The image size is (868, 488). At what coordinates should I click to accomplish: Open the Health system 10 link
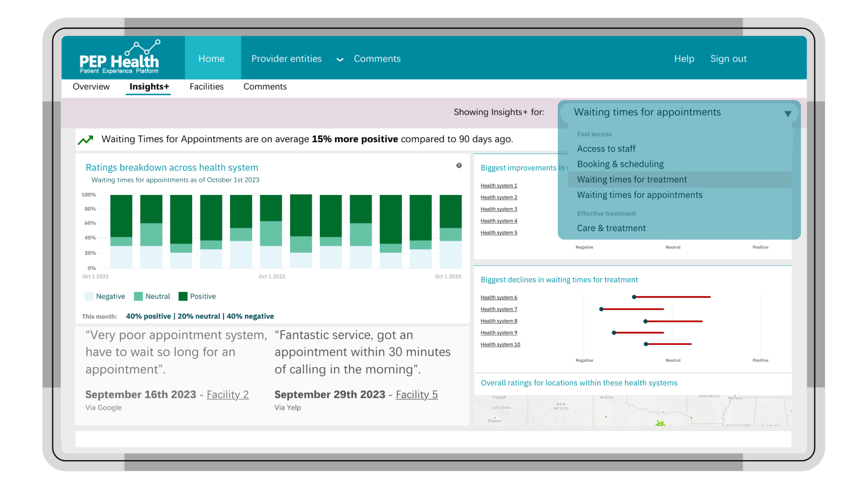pyautogui.click(x=500, y=345)
